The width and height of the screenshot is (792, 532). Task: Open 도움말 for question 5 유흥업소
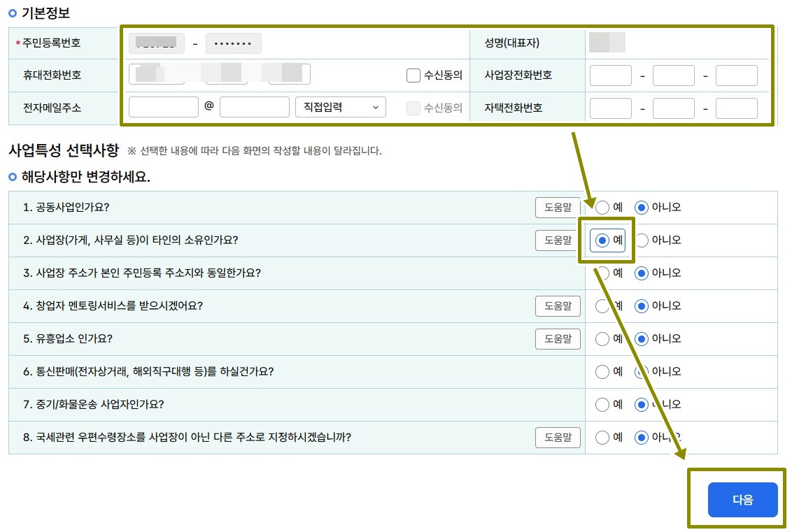558,338
